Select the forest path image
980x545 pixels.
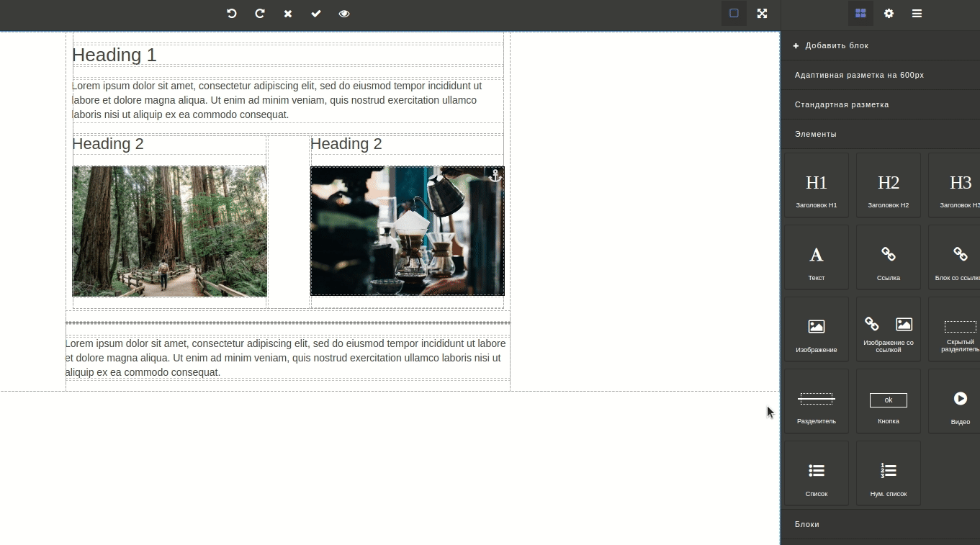170,231
